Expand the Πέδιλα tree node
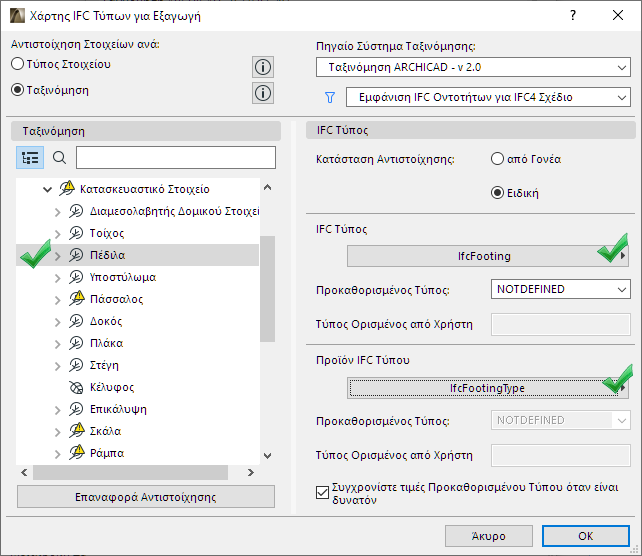The height and width of the screenshot is (556, 642). point(58,255)
